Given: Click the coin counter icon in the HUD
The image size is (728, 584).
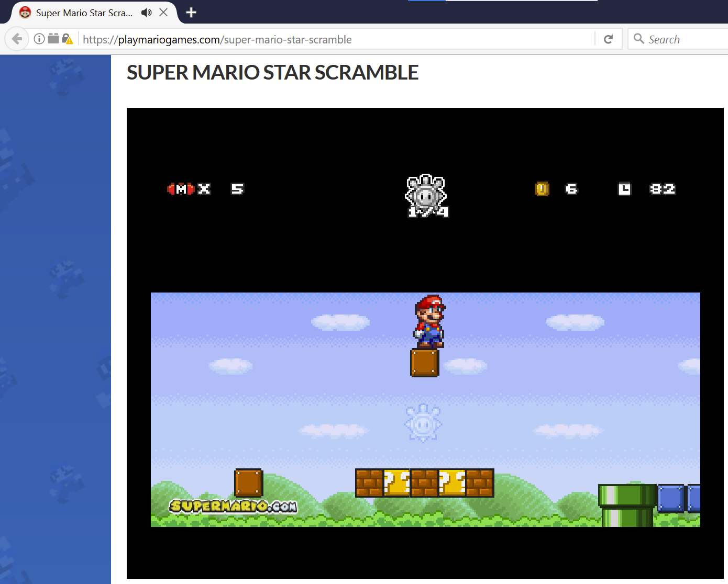Looking at the screenshot, I should [x=542, y=189].
